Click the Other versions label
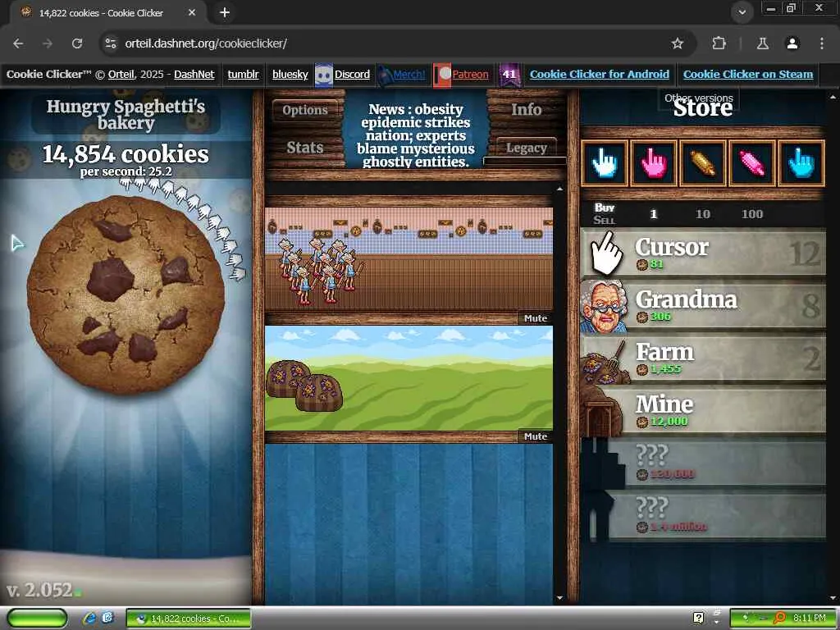The height and width of the screenshot is (630, 840). tap(699, 98)
